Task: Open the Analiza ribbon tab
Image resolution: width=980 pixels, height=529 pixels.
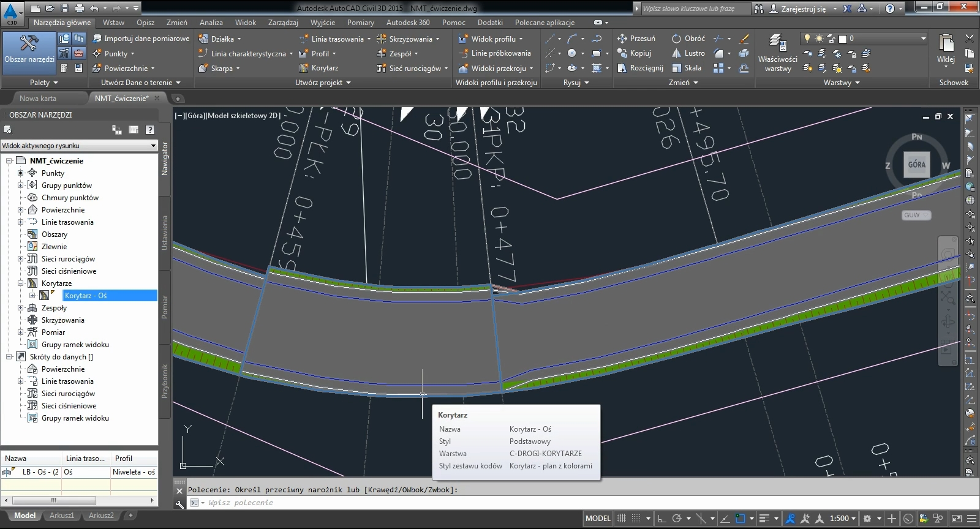Action: point(211,23)
